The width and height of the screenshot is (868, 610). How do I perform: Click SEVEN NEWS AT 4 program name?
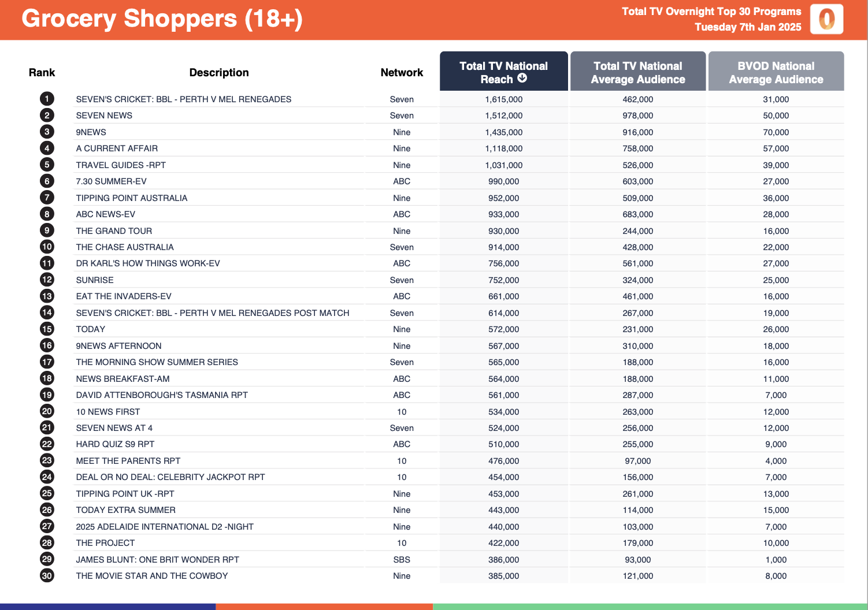point(114,428)
